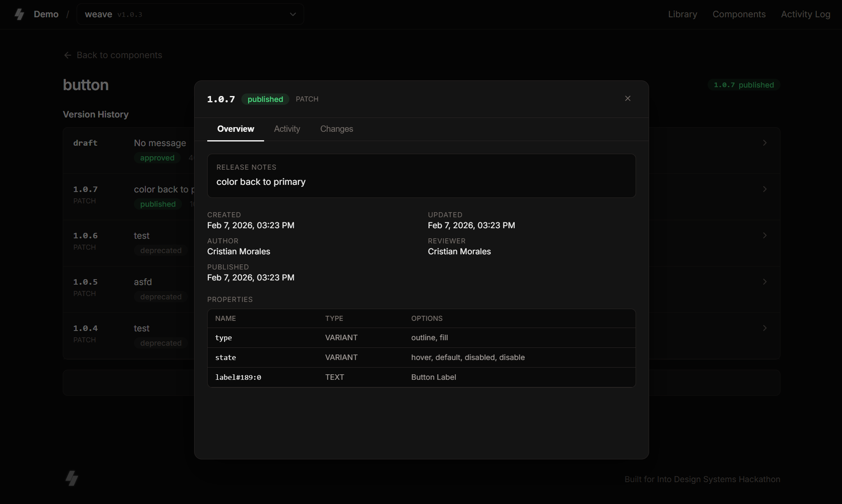Click the author name Cristian Morales
Viewport: 842px width, 504px height.
pos(238,251)
